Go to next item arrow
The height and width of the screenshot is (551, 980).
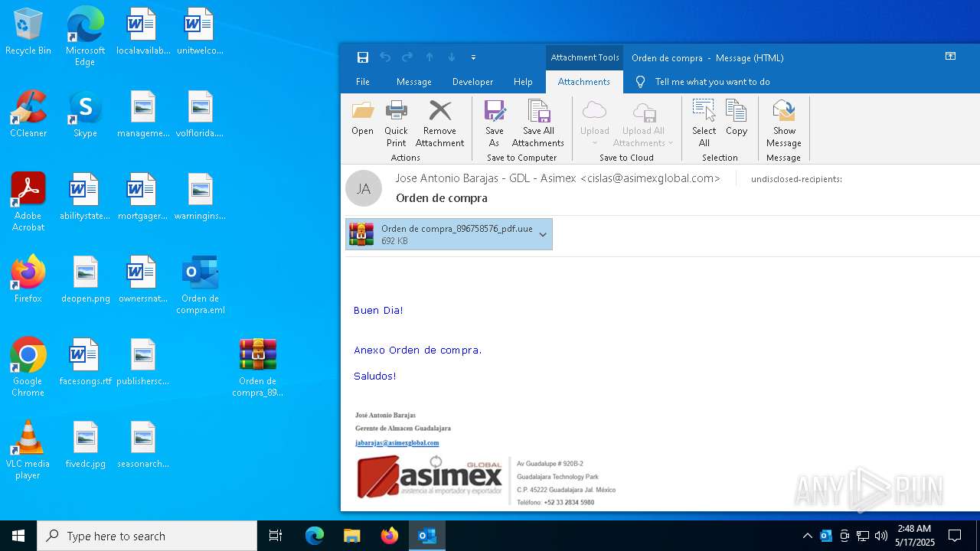452,57
